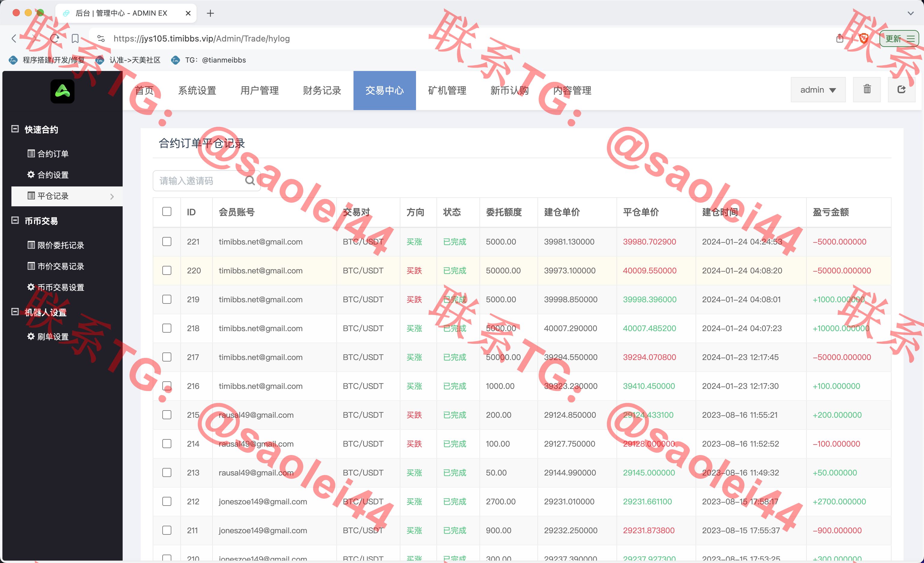Open the 新币认购 tab

coord(509,91)
